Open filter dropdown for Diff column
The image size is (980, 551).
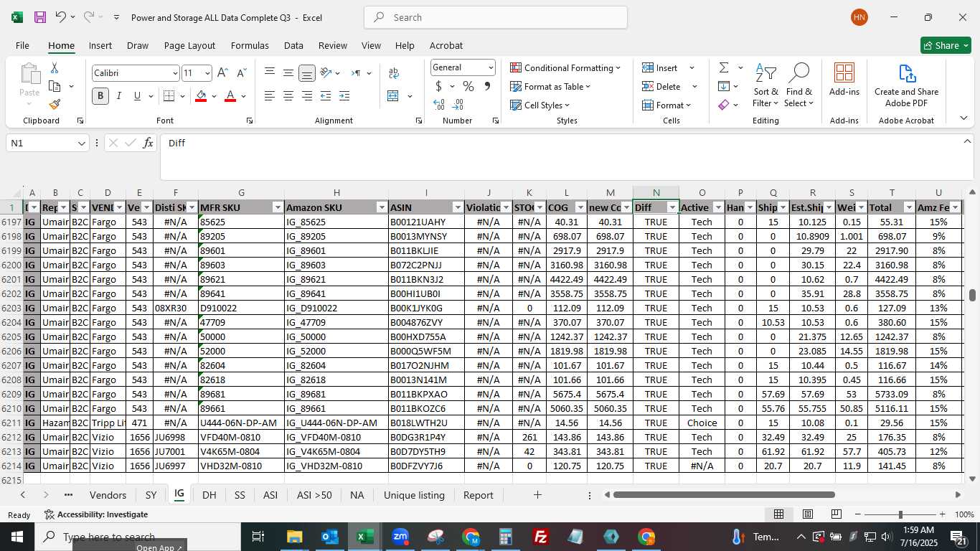click(x=672, y=207)
